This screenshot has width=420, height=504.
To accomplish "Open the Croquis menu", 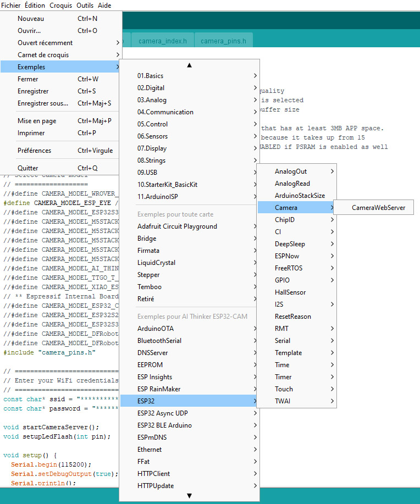I will coord(60,5).
